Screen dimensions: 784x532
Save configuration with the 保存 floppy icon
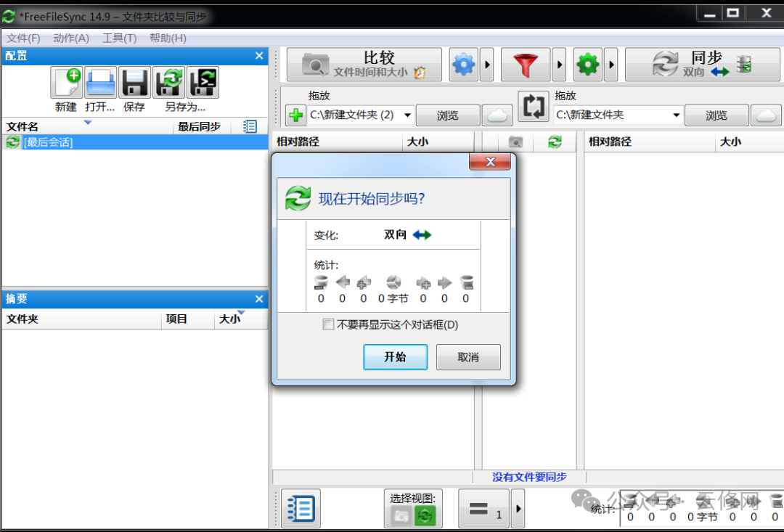pos(134,82)
